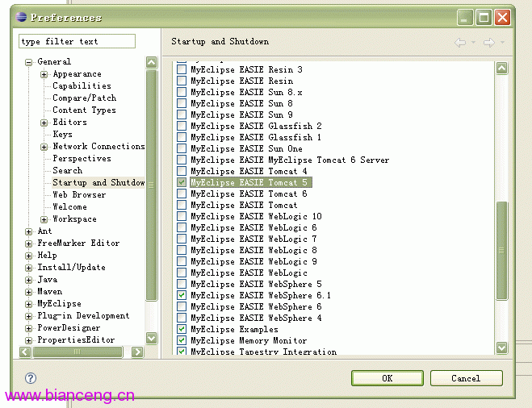Check MyEclipse EASIE Tomcat 6
This screenshot has width=532, height=408.
pyautogui.click(x=182, y=194)
